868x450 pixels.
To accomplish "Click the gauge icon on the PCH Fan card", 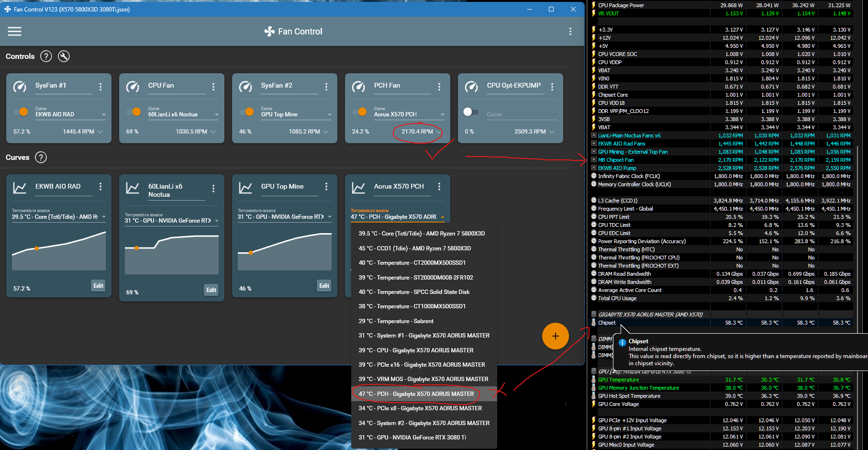I will pos(358,86).
